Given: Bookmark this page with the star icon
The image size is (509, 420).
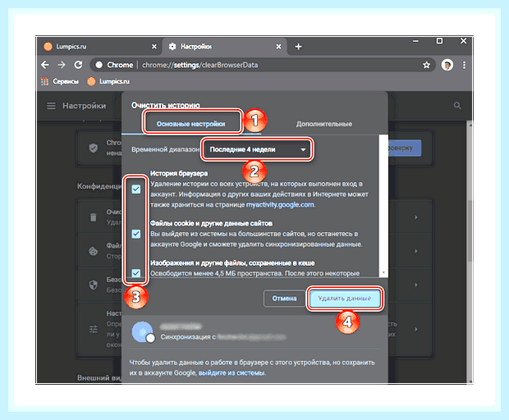Looking at the screenshot, I should (426, 65).
